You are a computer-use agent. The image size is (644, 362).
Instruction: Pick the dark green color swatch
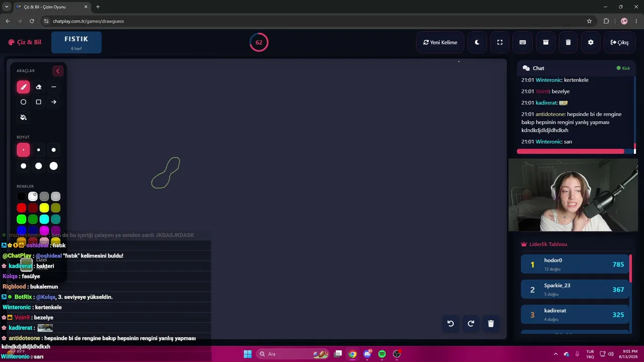[33, 219]
